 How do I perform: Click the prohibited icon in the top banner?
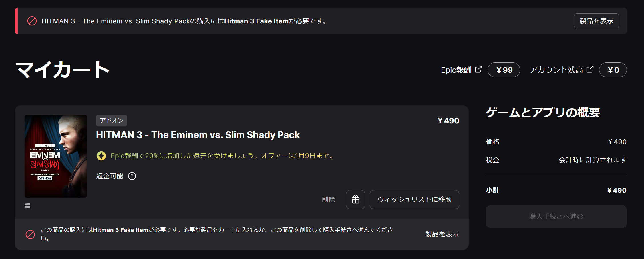click(32, 21)
